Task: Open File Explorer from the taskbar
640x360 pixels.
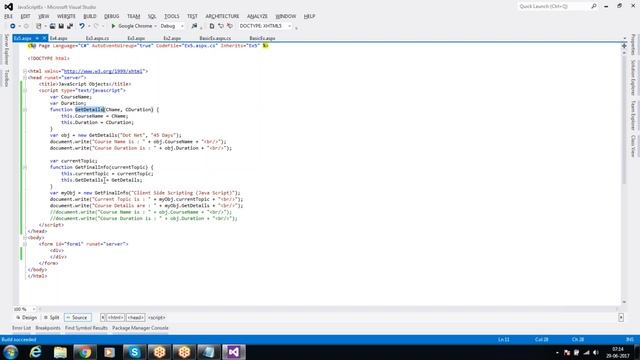Action: click(60, 352)
